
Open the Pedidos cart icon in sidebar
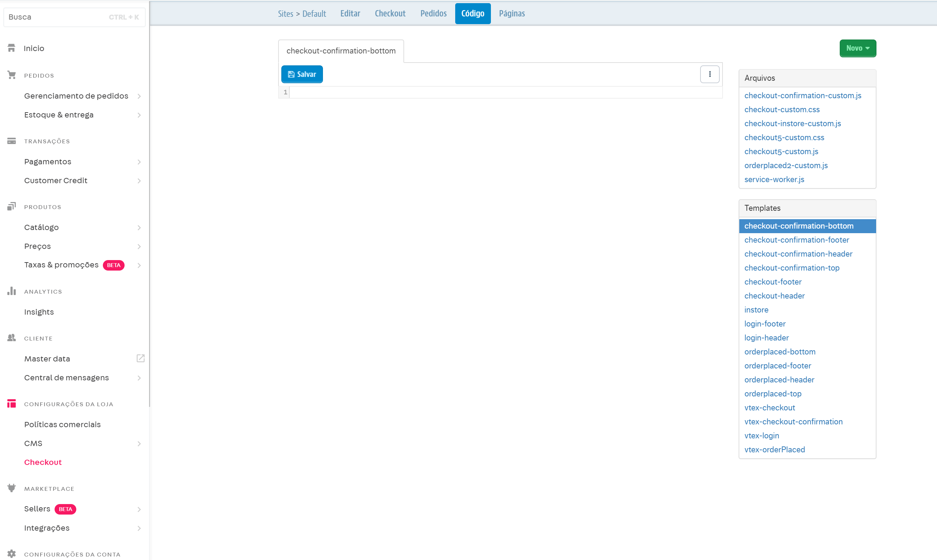click(x=11, y=75)
